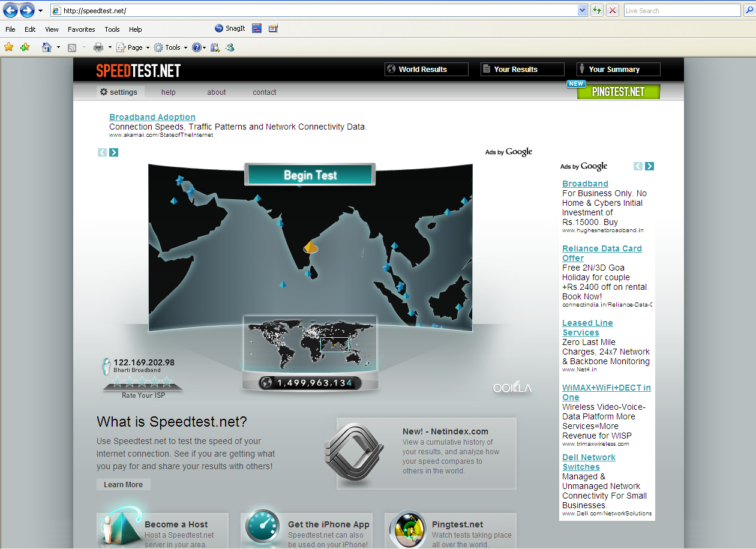This screenshot has height=549, width=756.
Task: Open the recent pages dropdown next to Forward
Action: 41,11
